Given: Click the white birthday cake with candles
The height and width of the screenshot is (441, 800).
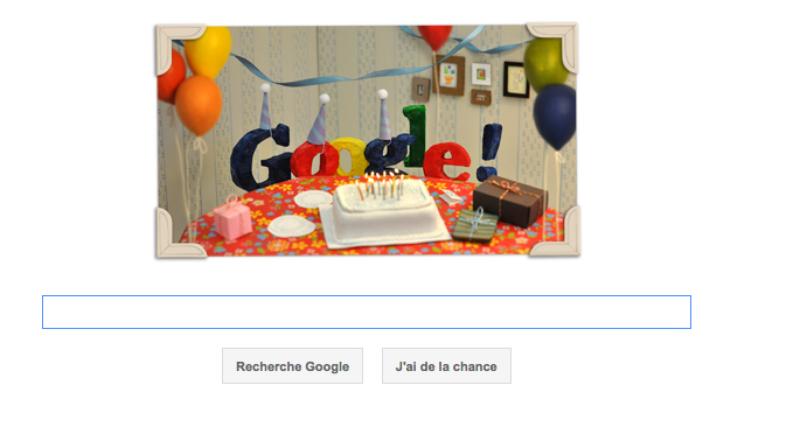Looking at the screenshot, I should pos(384,209).
